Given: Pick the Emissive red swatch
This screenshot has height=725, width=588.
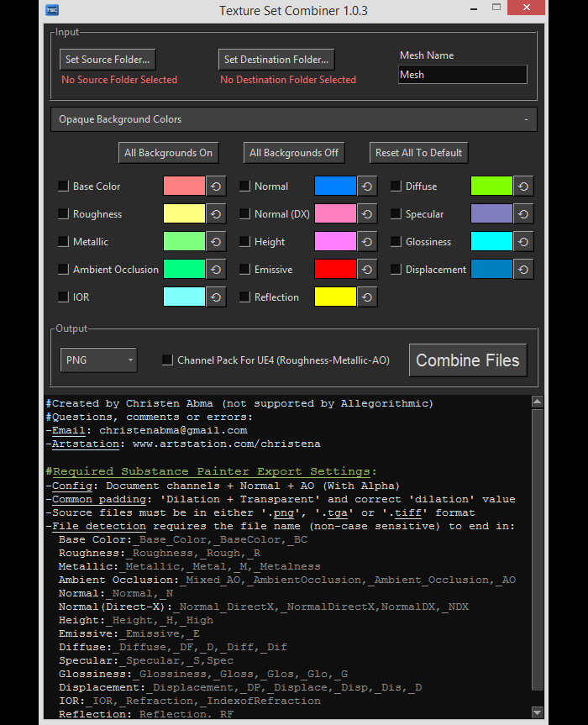Looking at the screenshot, I should click(x=335, y=269).
